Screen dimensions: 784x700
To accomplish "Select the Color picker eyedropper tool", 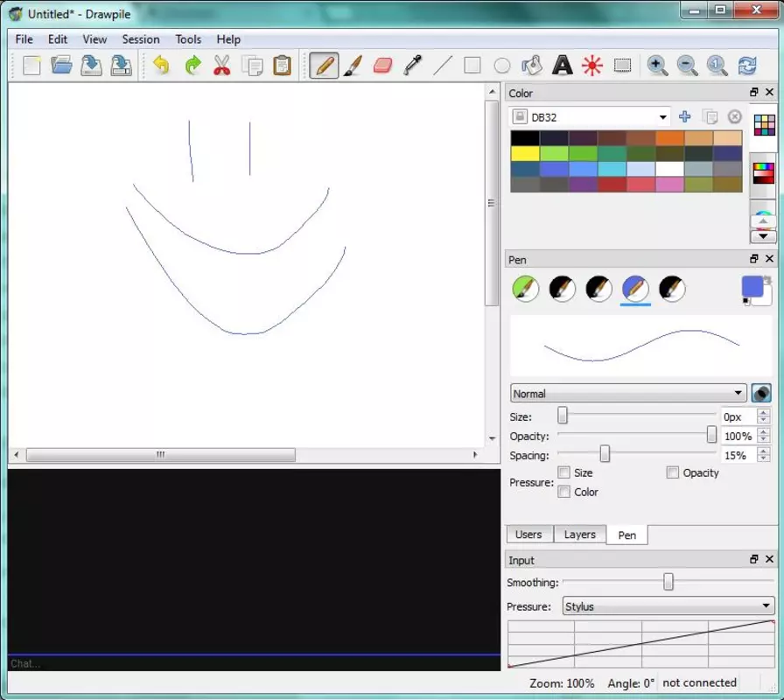I will pos(412,66).
